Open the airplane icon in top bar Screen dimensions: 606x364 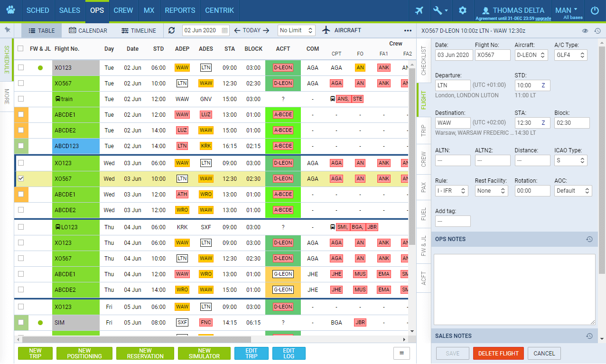419,10
